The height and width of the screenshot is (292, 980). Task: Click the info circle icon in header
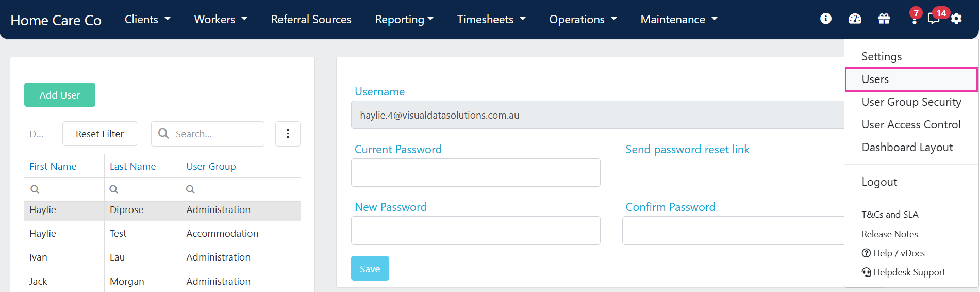[x=826, y=19]
